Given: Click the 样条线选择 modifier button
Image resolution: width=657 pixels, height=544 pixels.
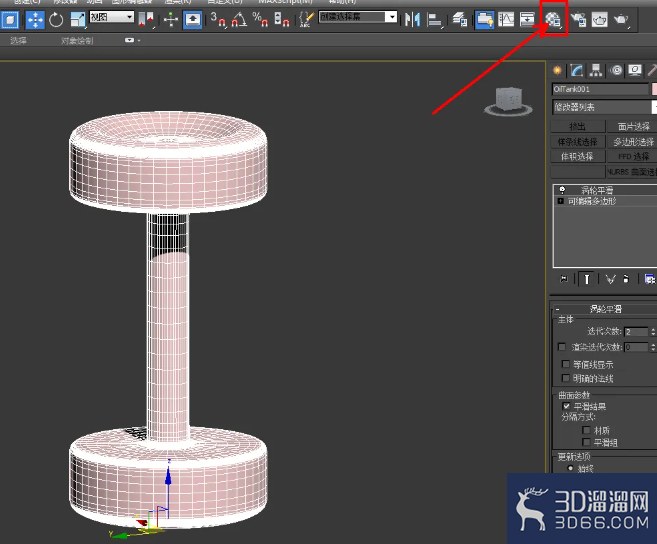Looking at the screenshot, I should click(x=577, y=142).
